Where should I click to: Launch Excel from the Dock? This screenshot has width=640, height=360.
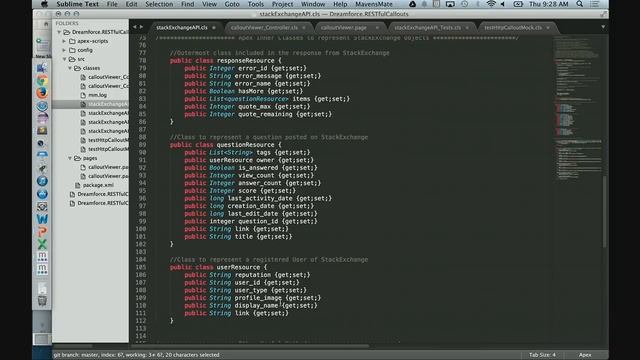tap(42, 244)
